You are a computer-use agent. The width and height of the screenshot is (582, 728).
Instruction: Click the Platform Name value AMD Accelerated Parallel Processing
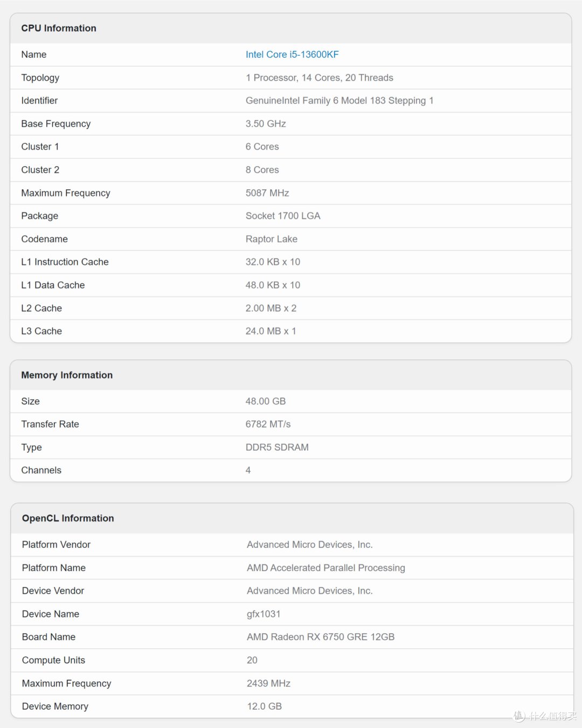click(326, 568)
